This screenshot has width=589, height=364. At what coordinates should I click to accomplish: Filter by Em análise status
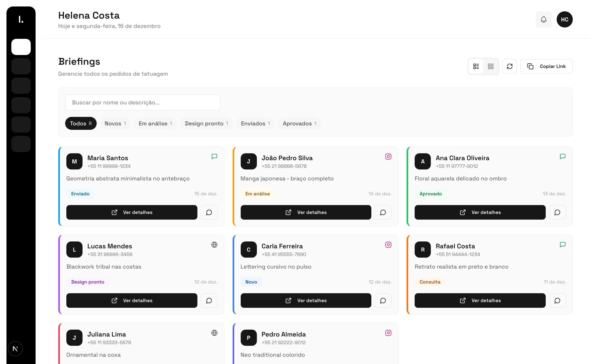point(155,124)
